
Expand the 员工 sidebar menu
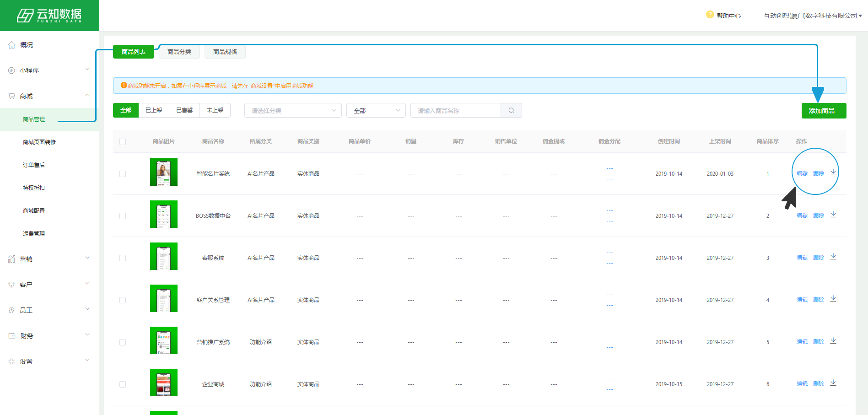pos(87,309)
